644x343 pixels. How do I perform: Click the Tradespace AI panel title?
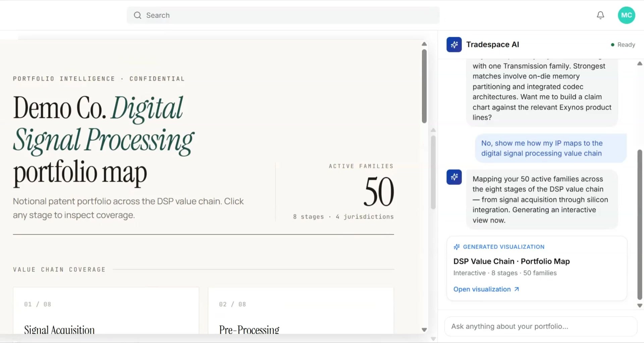click(492, 44)
